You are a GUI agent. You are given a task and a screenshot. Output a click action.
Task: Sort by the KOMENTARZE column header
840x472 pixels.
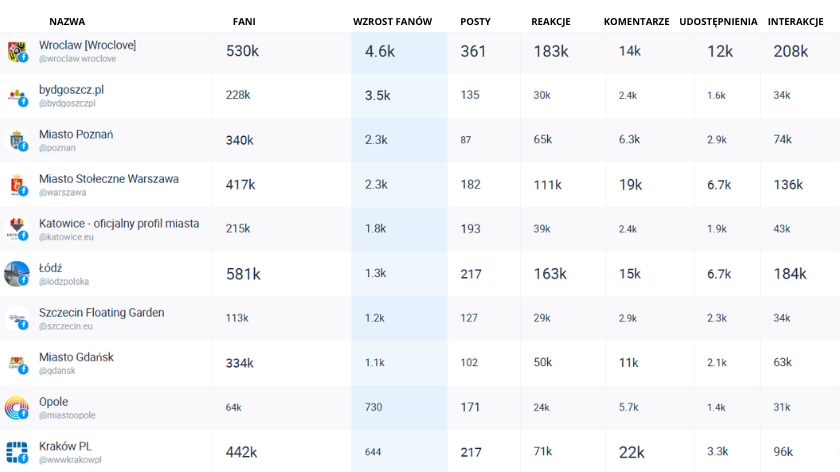pyautogui.click(x=636, y=21)
